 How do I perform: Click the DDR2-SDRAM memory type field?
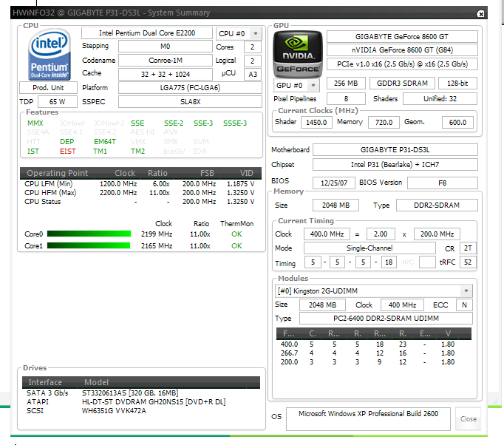[437, 205]
